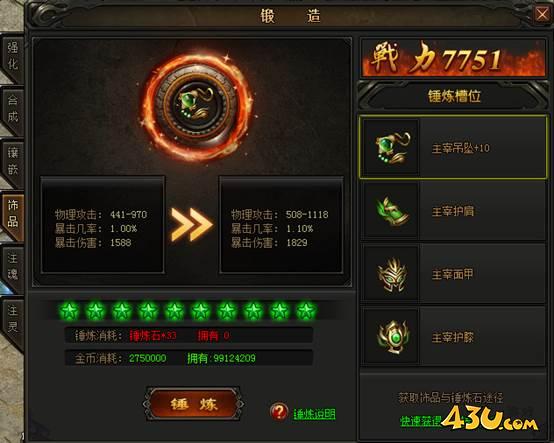Open the 饰品 tab
554x443 pixels.
[x=13, y=214]
